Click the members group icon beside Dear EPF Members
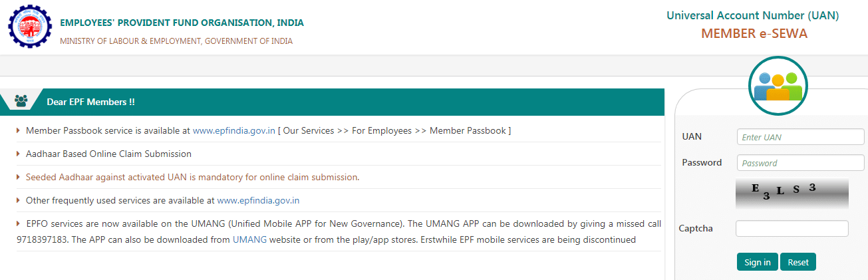Viewport: 868px width, 280px height. [21, 102]
